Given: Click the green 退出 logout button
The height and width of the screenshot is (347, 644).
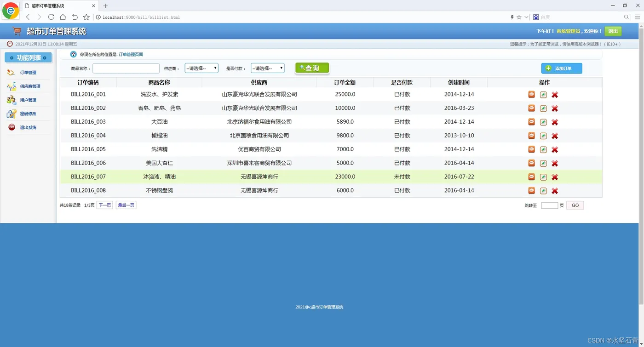Looking at the screenshot, I should 613,31.
